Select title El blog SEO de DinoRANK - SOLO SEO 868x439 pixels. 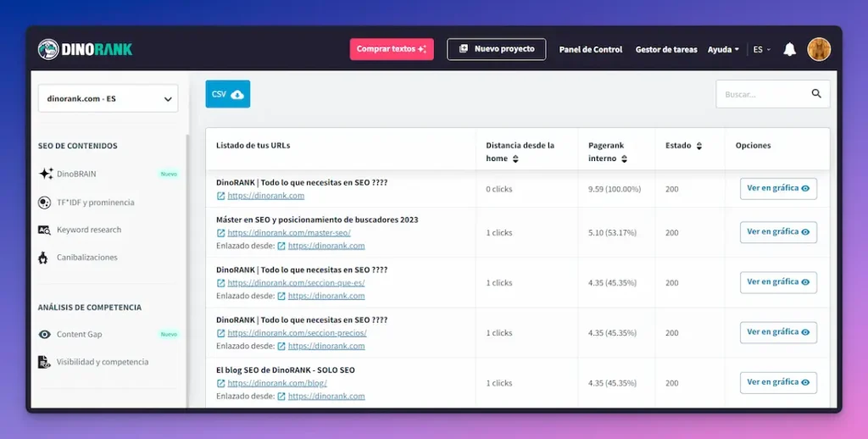286,370
